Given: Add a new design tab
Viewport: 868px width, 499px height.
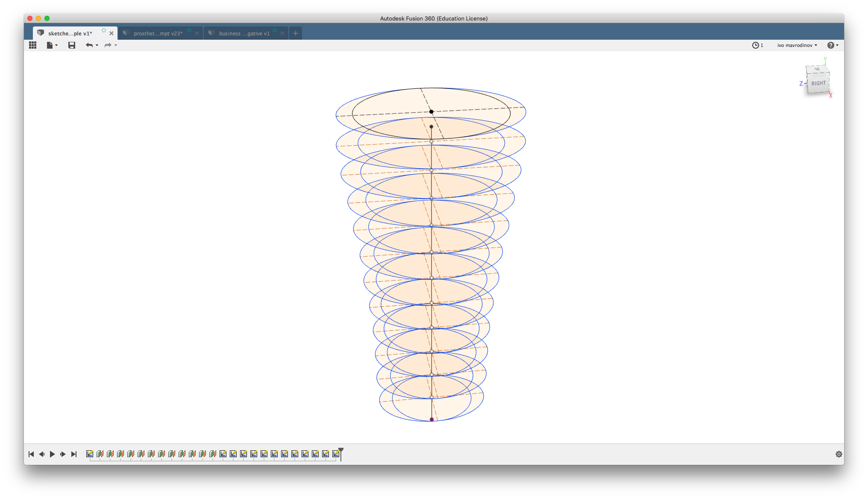Looking at the screenshot, I should (x=296, y=33).
